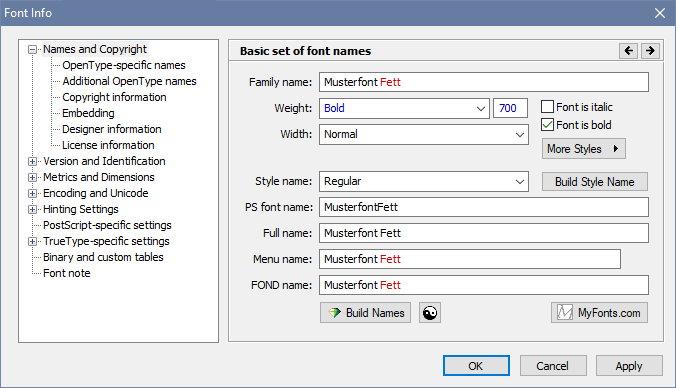Expand the Hinting Settings node
Image resolution: width=676 pixels, height=388 pixels.
(32, 210)
